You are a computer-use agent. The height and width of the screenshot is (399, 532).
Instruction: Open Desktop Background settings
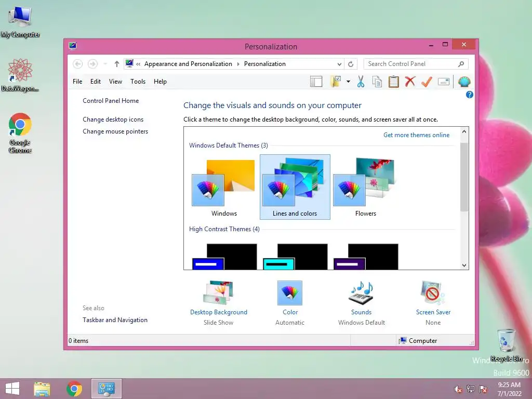[219, 303]
